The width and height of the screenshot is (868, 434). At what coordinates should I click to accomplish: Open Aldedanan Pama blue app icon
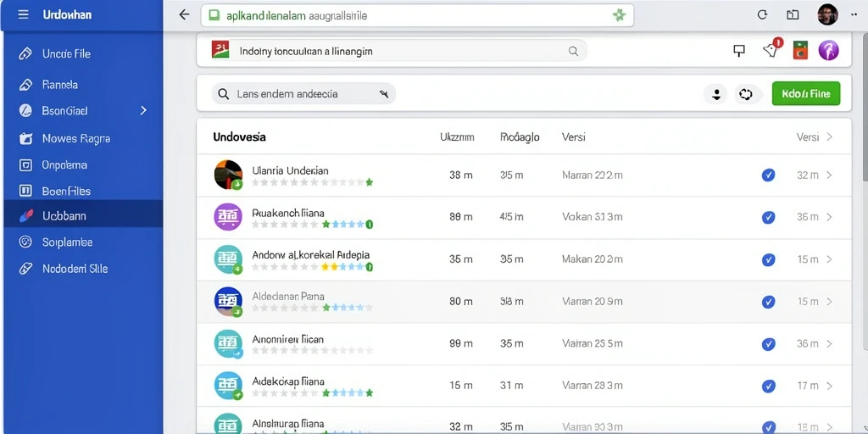pos(228,302)
